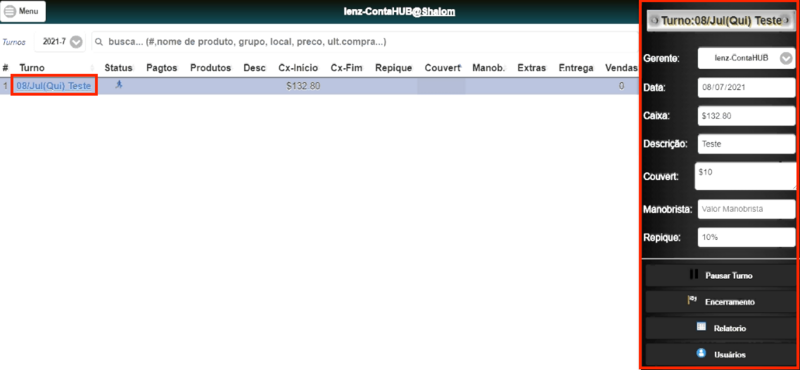
Task: Click the Manob. column header
Action: tap(488, 68)
